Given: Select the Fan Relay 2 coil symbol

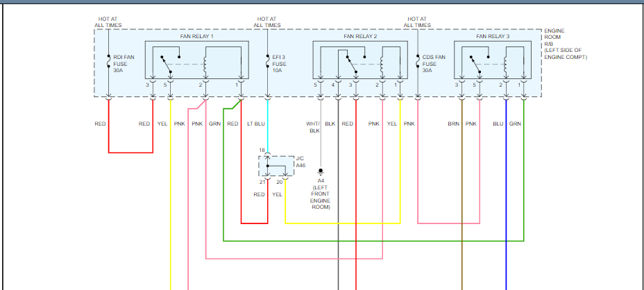Looking at the screenshot, I should tap(382, 65).
